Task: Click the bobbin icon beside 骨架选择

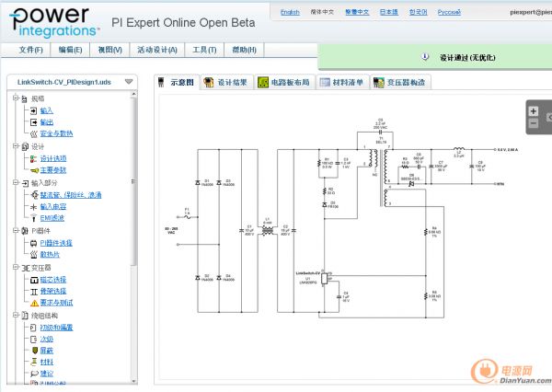Action: click(34, 292)
